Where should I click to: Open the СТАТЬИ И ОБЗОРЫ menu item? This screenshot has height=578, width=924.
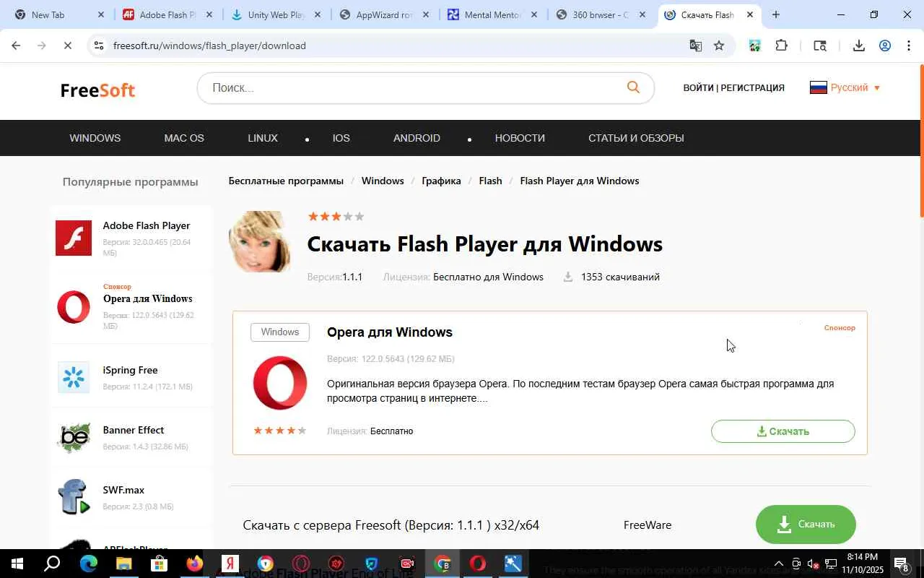[x=636, y=138]
